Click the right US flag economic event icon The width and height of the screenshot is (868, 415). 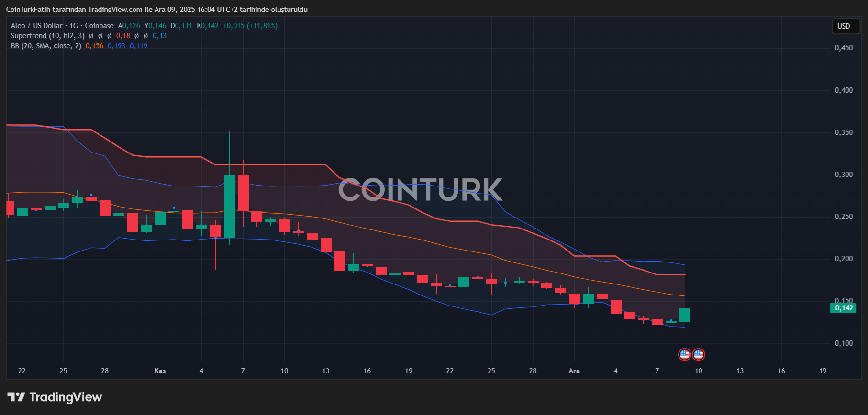tap(699, 354)
